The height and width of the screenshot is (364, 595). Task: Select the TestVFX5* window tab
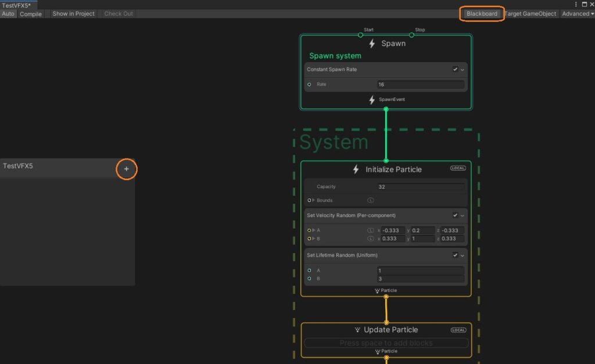click(x=17, y=5)
